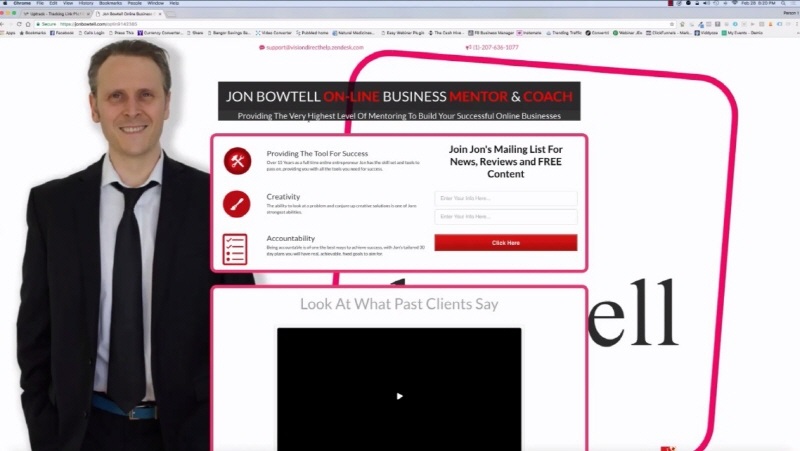Select the Jon Bowtell Online Business tab

(128, 14)
